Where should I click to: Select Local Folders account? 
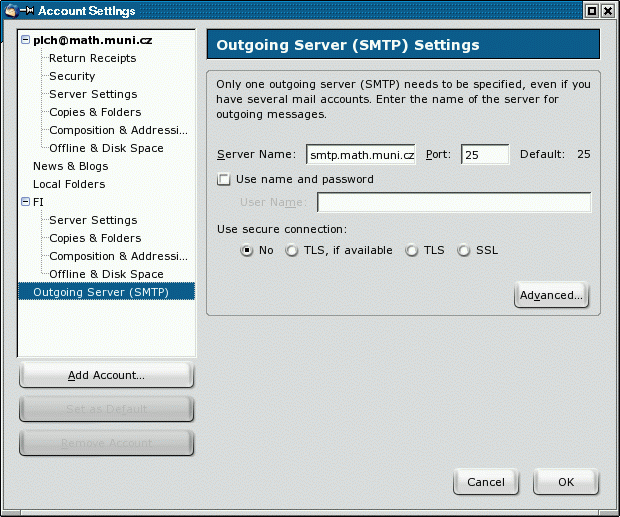click(x=69, y=184)
